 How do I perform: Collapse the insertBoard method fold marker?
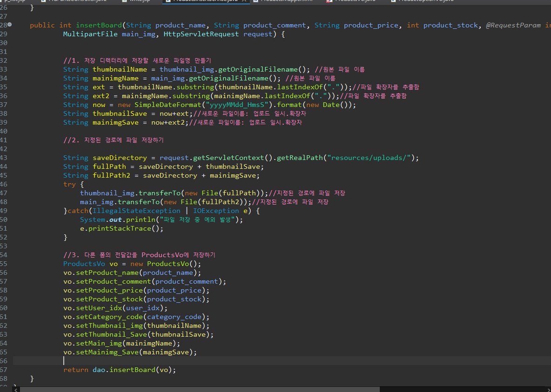pos(10,25)
